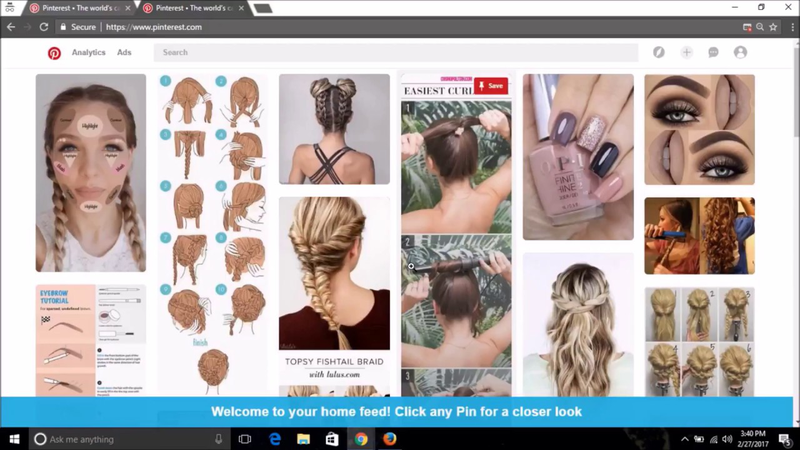Open the nail polish pin
Viewport: 800px width, 450px height.
tap(578, 156)
